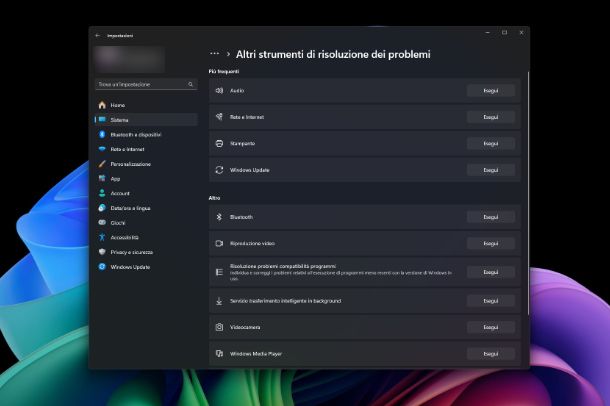Click the Windows Update icon in sidebar
Viewport: 610px width, 406px height.
[102, 267]
